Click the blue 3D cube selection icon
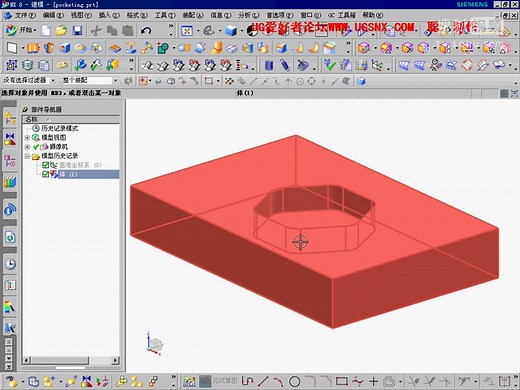Viewport: 520px width, 390px height. [x=361, y=81]
